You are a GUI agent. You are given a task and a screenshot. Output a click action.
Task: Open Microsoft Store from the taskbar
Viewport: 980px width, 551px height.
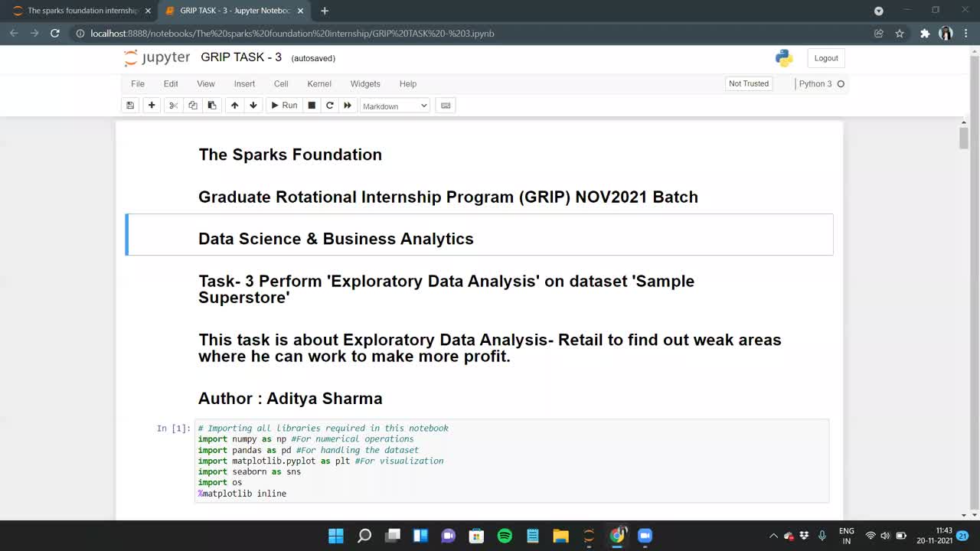(x=476, y=536)
